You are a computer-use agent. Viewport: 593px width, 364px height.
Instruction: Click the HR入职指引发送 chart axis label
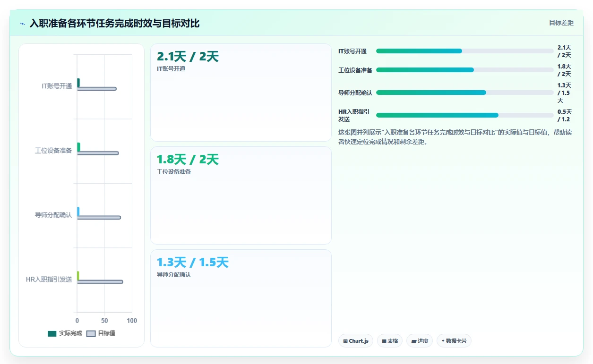(49, 279)
